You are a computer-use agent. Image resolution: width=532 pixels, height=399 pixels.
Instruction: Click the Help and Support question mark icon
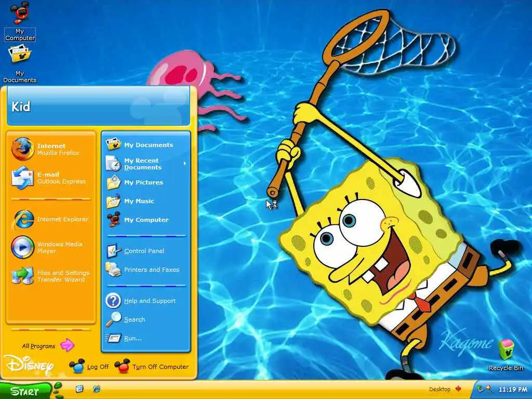(113, 301)
